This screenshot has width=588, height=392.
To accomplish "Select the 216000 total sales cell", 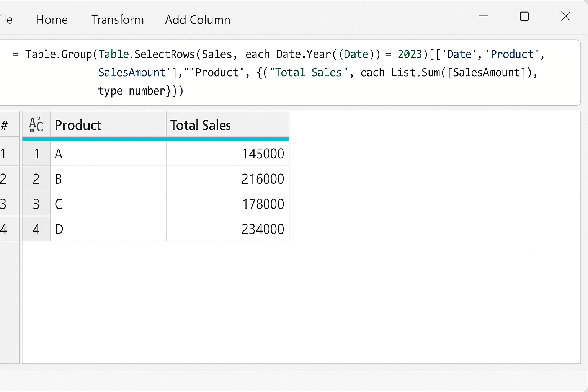I will pos(228,179).
